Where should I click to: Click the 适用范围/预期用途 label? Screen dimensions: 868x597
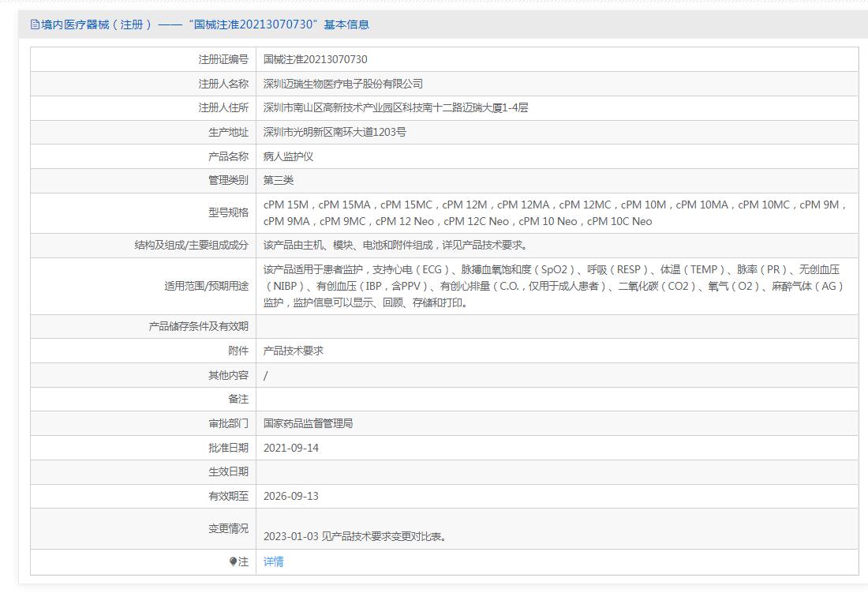pyautogui.click(x=207, y=286)
